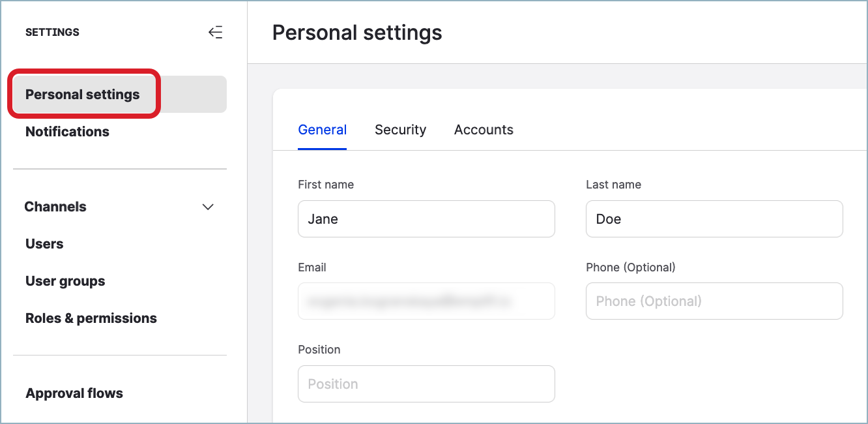Expand the Channels section

pyautogui.click(x=55, y=207)
